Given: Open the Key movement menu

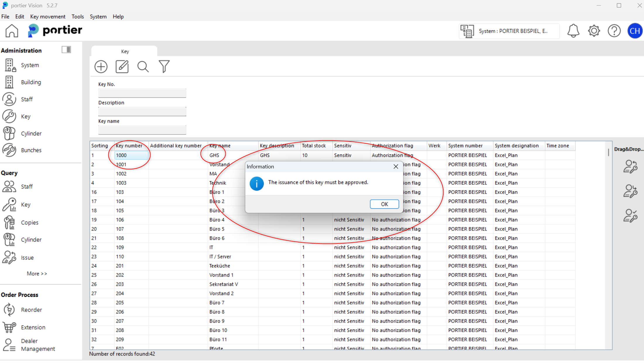Looking at the screenshot, I should (48, 17).
